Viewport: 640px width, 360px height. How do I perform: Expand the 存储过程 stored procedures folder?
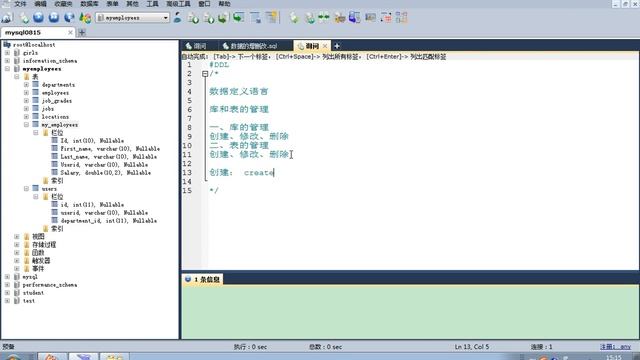click(17, 244)
